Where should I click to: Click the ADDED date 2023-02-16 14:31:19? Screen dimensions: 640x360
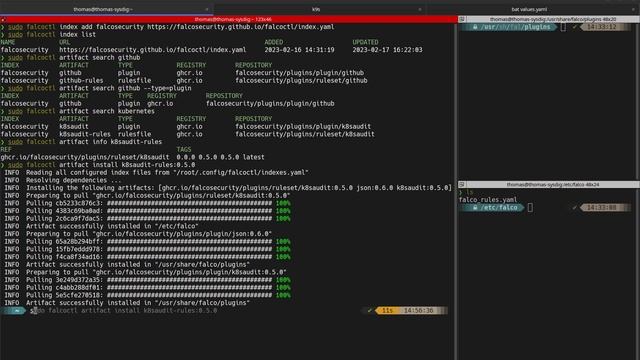(x=299, y=50)
